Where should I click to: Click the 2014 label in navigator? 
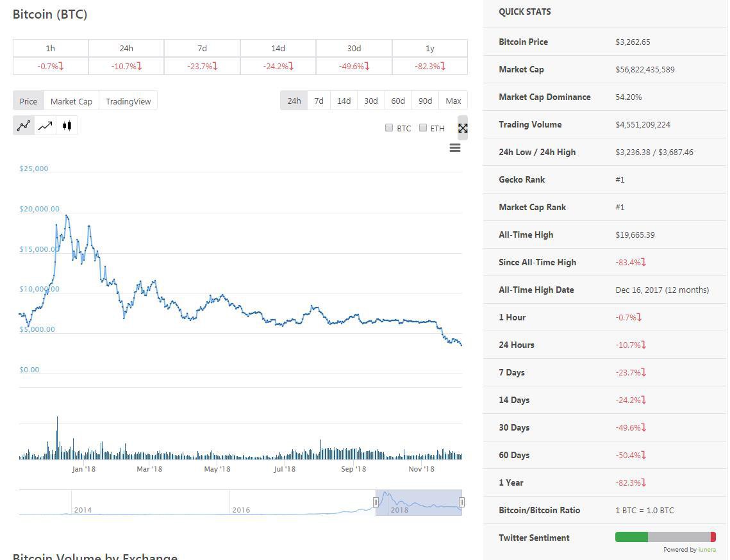(83, 510)
